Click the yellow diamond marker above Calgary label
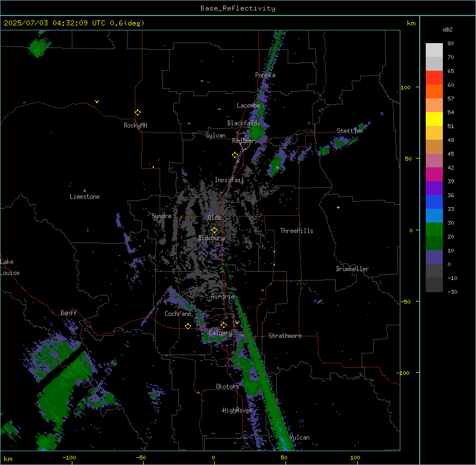476x465 pixels. [224, 325]
